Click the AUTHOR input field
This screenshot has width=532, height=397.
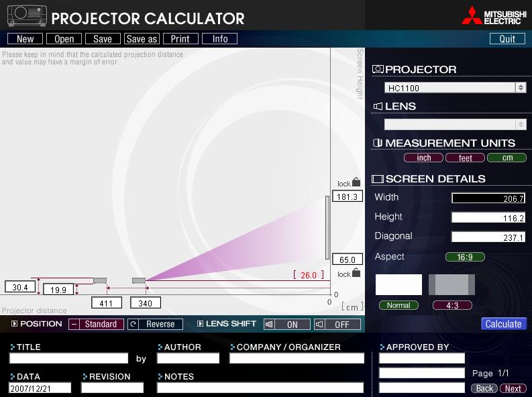[188, 358]
